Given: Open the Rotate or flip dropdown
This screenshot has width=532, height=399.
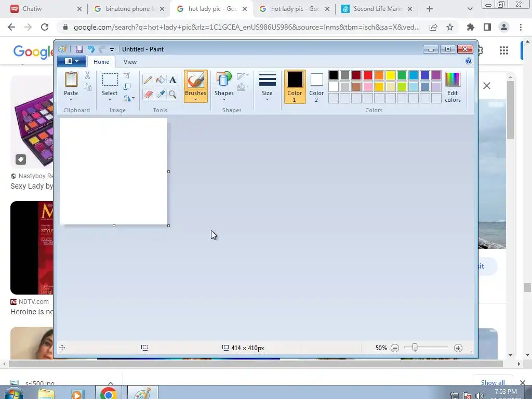Looking at the screenshot, I should tap(129, 98).
